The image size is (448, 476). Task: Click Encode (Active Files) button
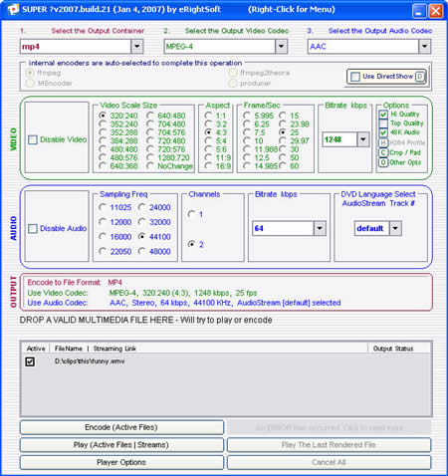[121, 427]
